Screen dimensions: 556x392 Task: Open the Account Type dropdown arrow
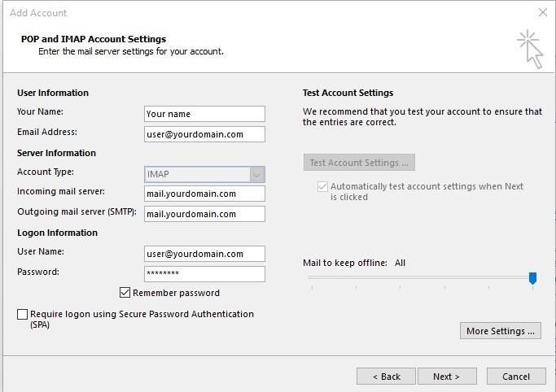pos(257,175)
